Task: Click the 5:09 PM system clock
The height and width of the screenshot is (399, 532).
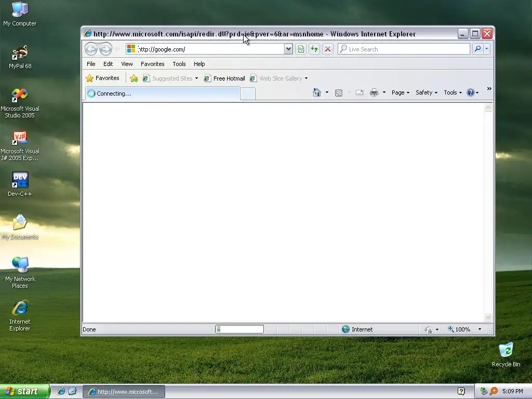Action: [x=513, y=391]
